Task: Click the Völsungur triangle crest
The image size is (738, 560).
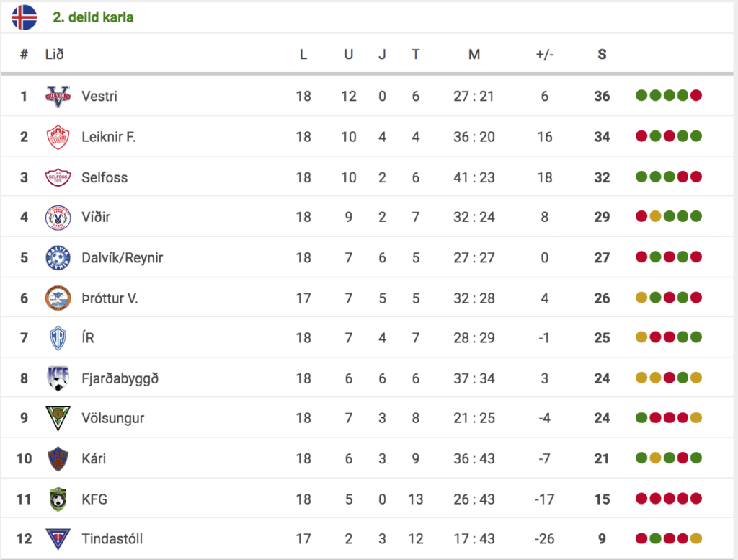Action: click(x=58, y=418)
